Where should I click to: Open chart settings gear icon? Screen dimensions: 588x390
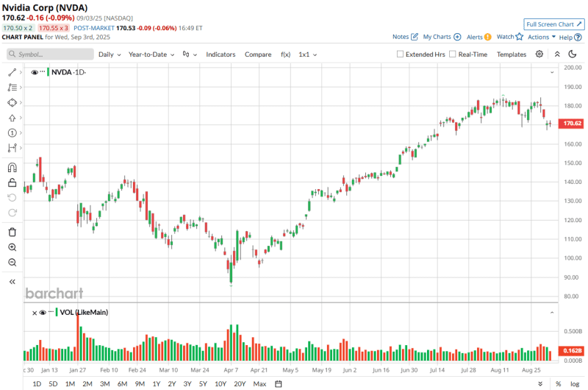coord(539,54)
